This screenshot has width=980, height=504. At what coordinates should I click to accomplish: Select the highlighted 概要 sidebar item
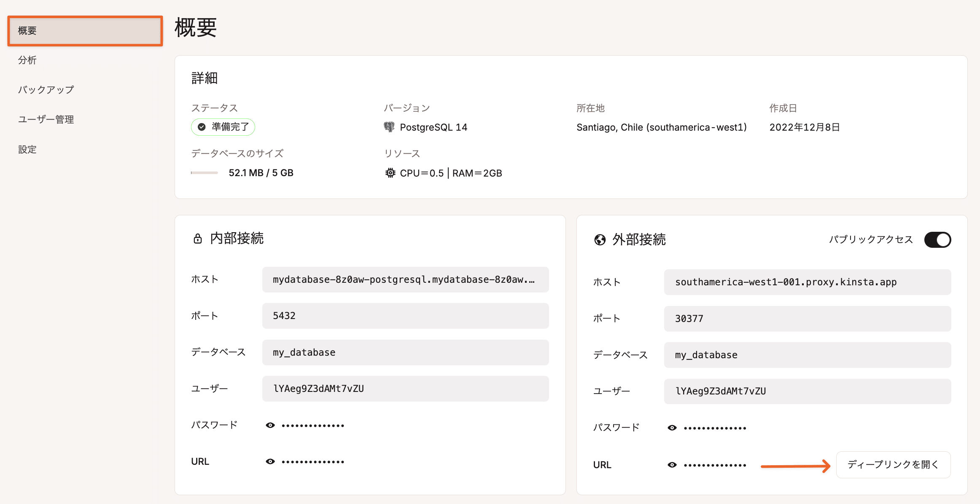[84, 30]
